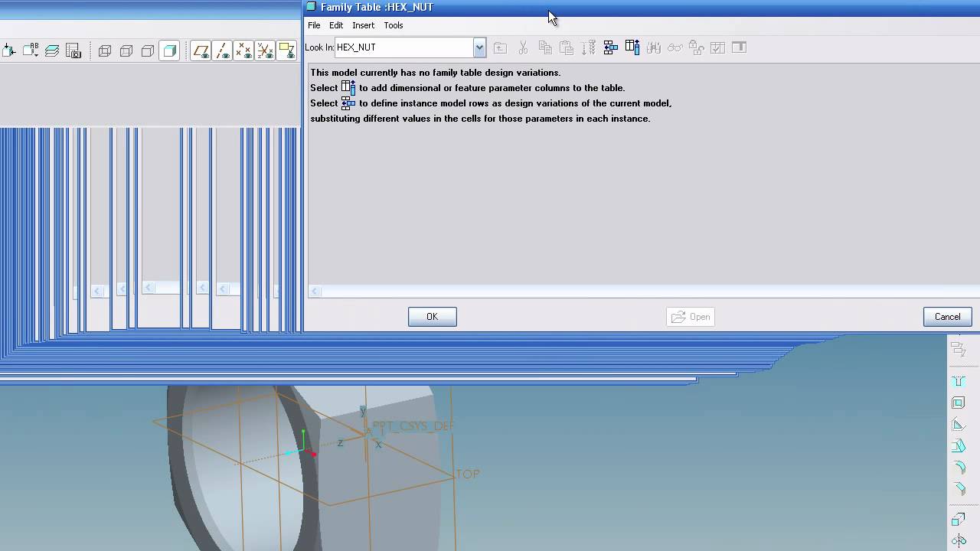Click the eyeglasses Preview instance icon

pyautogui.click(x=675, y=47)
